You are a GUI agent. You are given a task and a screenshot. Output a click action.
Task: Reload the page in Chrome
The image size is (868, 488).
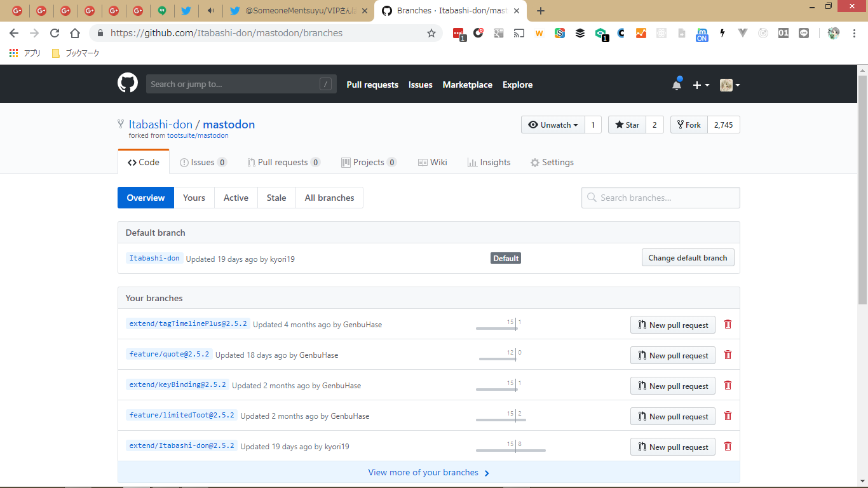(55, 33)
